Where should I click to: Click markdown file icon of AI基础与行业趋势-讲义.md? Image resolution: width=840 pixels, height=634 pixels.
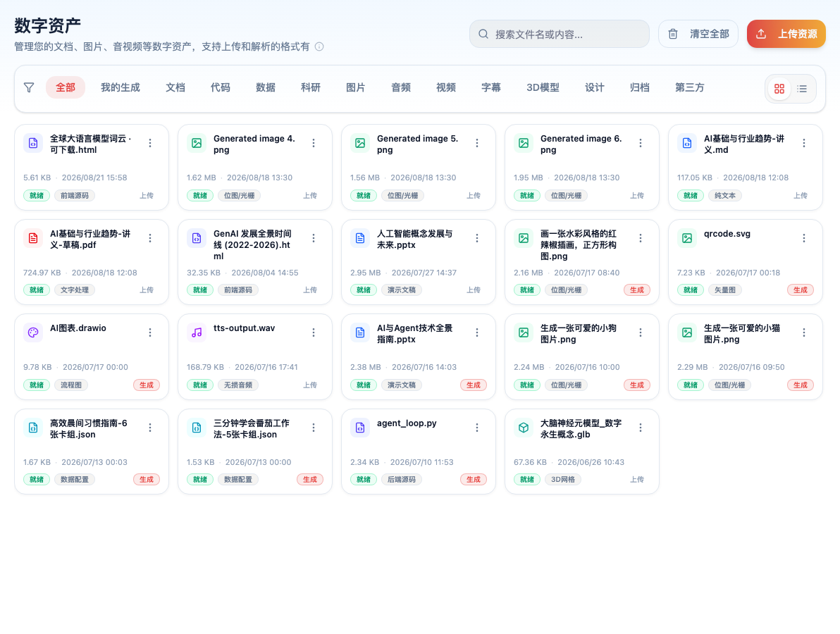[687, 143]
